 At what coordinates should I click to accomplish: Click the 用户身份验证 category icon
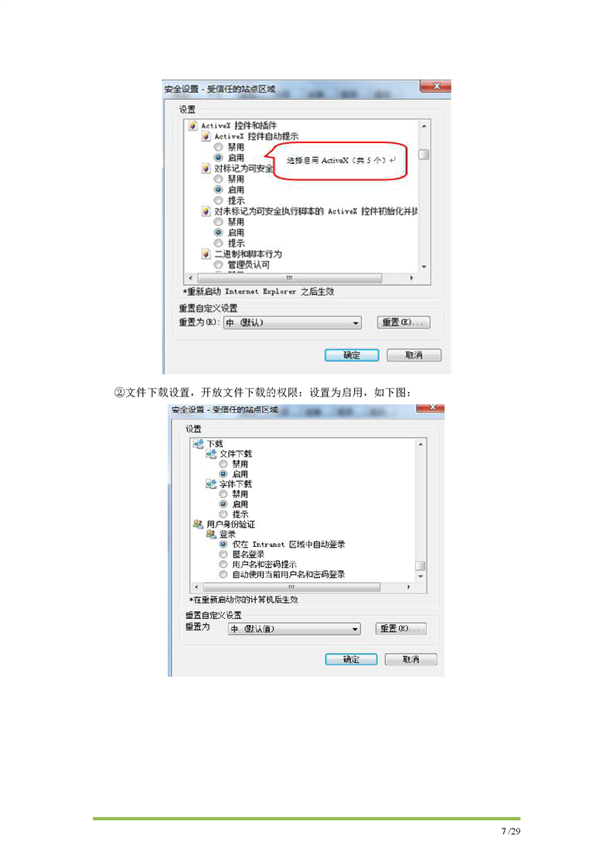(198, 524)
